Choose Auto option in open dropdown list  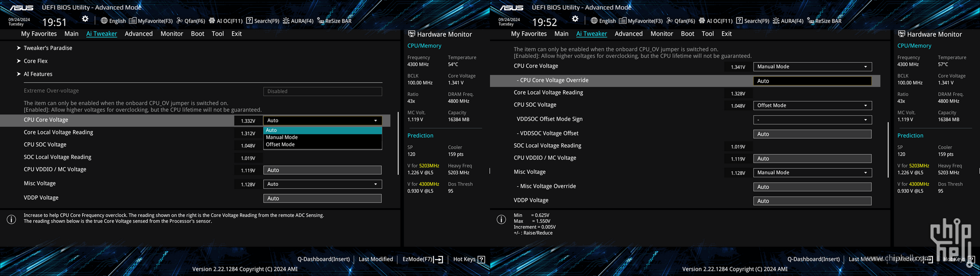[323, 130]
